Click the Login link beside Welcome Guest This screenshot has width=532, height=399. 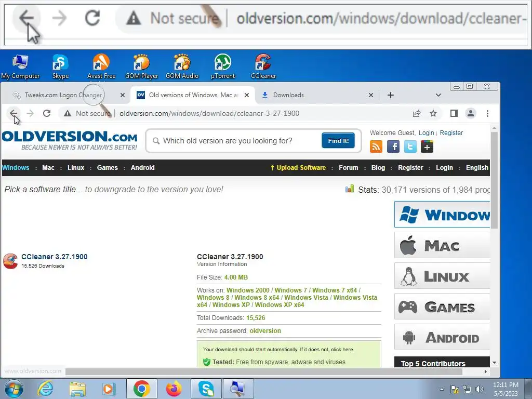(426, 133)
